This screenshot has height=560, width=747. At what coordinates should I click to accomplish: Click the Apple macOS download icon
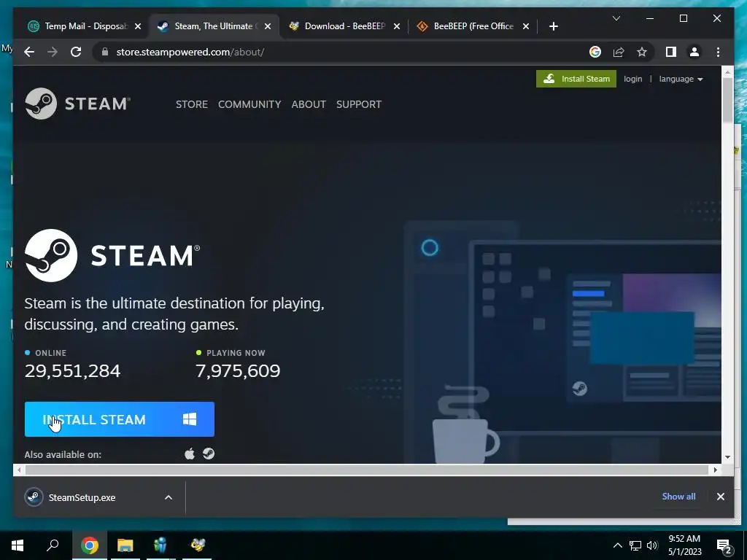[190, 454]
